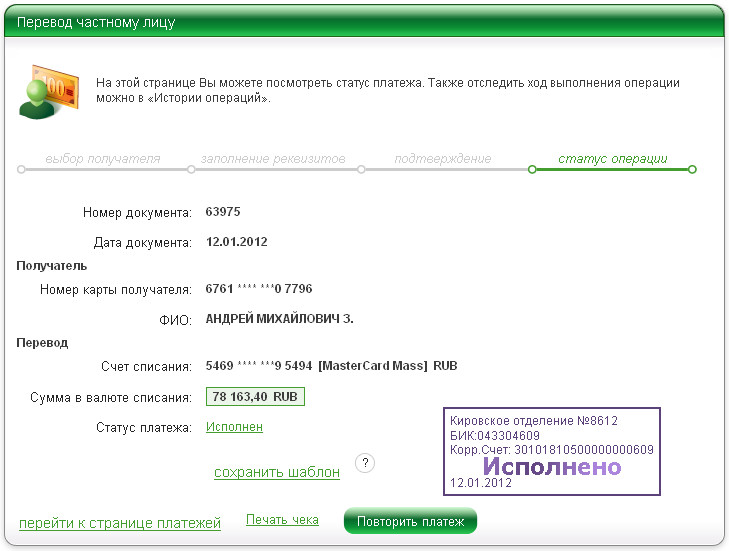Click Кировское отделение №8612 text
Viewport: 729px width, 551px height.
(x=534, y=421)
